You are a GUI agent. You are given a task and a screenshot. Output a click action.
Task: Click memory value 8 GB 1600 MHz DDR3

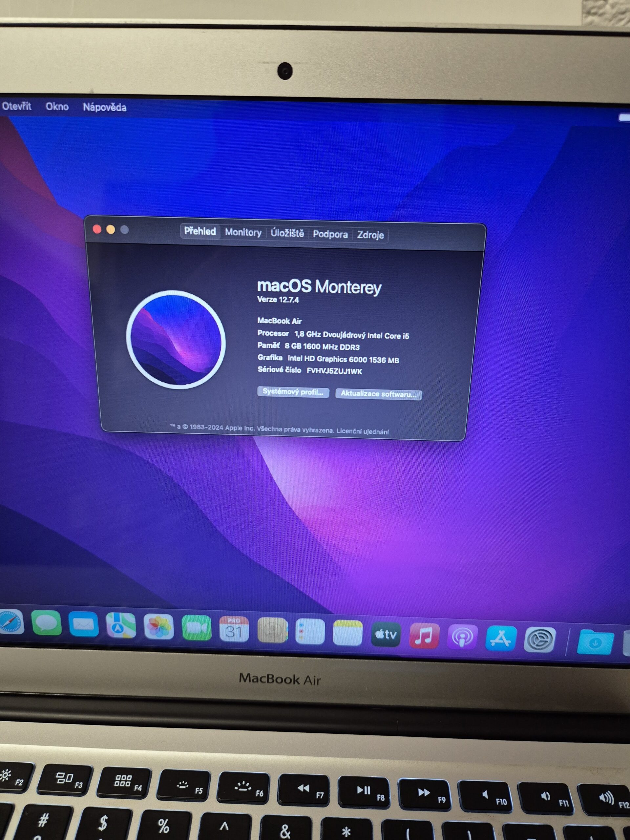point(322,346)
